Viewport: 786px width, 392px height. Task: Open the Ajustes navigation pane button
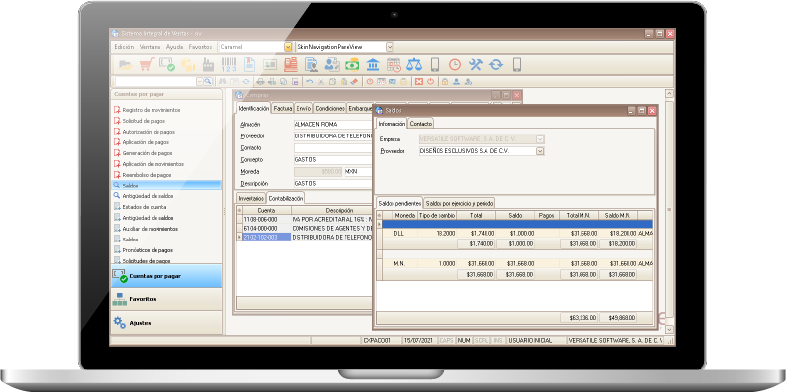pos(166,323)
